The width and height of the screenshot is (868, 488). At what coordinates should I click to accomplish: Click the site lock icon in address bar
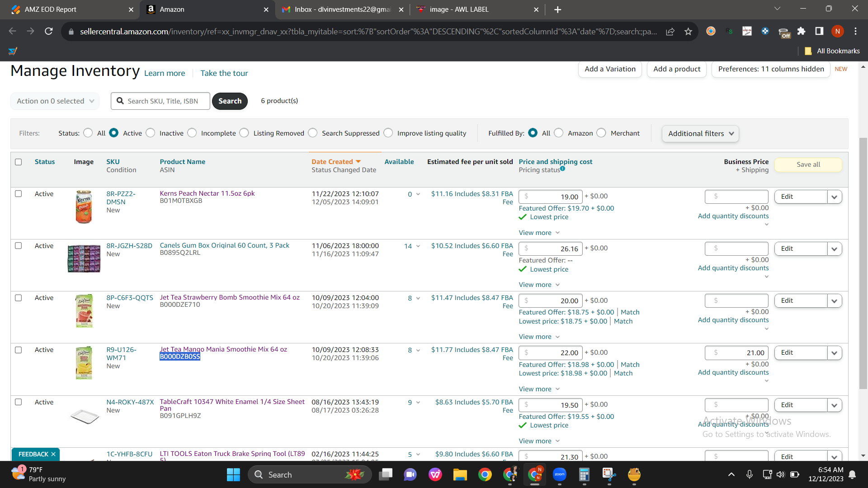(x=71, y=32)
